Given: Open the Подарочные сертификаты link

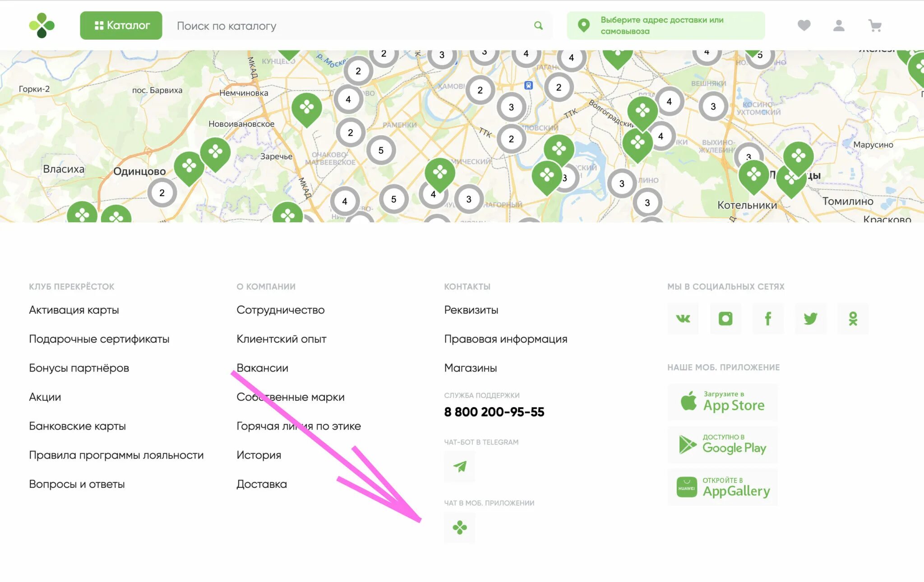Looking at the screenshot, I should tap(99, 339).
